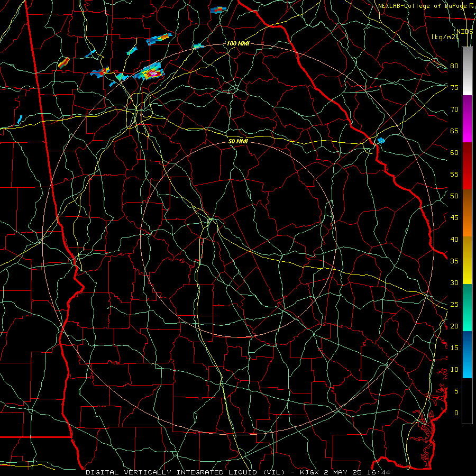Image resolution: width=476 pixels, height=476 pixels.
Task: Select the 80 value on the color scale
Action: pos(454,66)
